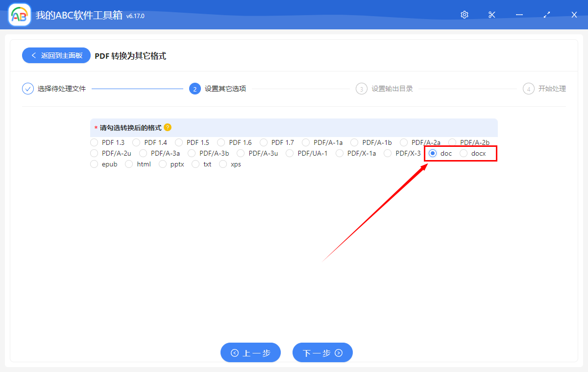Screen dimensions: 588x372
Task: Return to main panel via 返回到主面板
Action: coord(56,55)
